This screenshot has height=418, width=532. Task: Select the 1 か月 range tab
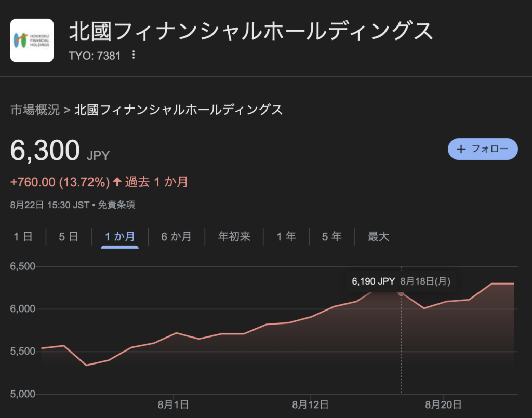point(120,237)
